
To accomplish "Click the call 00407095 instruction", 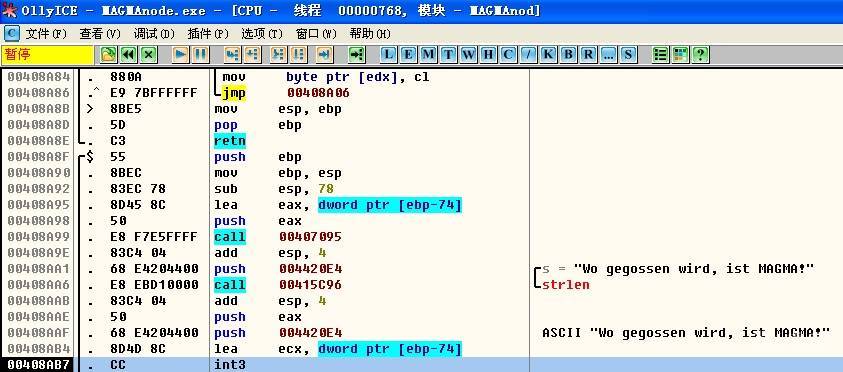I will tap(278, 237).
